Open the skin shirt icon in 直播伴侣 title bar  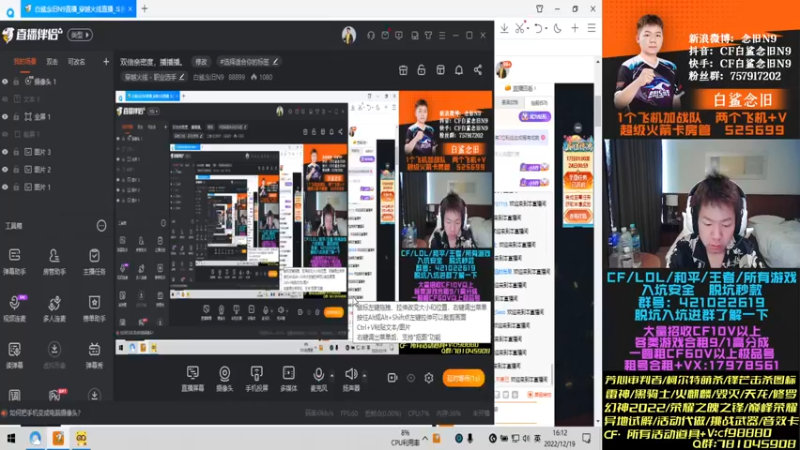(x=429, y=35)
